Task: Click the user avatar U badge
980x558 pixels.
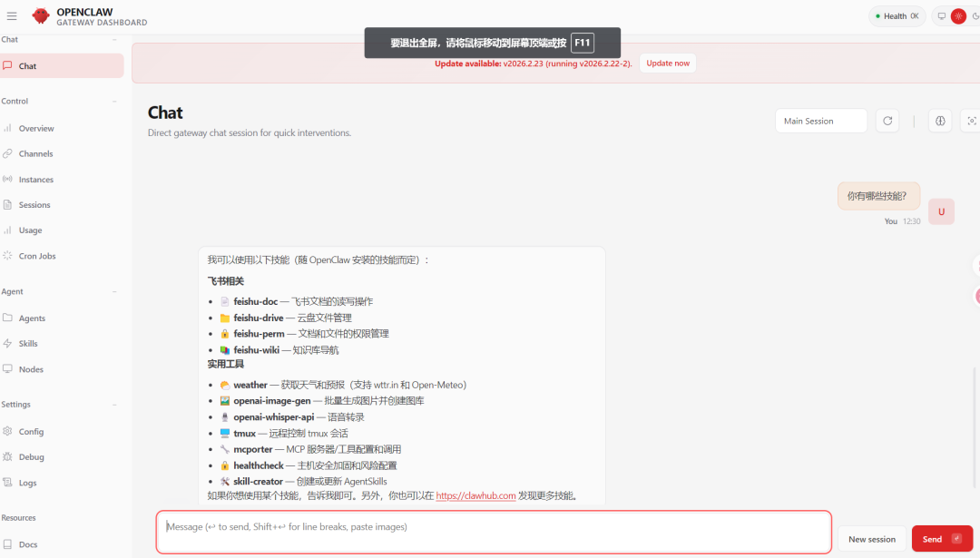Action: coord(941,211)
